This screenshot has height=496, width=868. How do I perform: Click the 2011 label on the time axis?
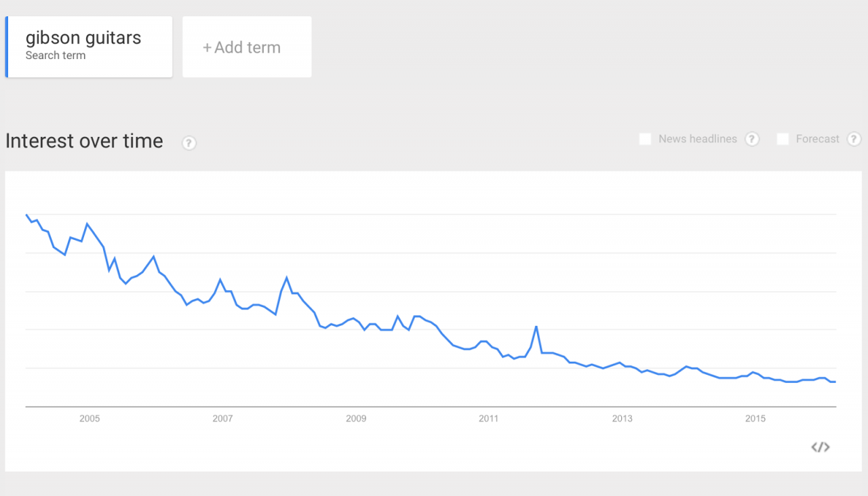(489, 419)
